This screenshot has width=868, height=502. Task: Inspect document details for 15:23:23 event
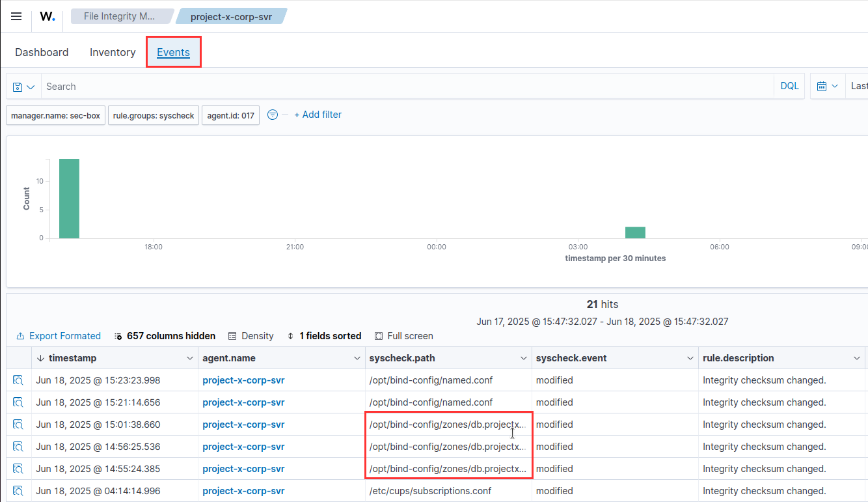pos(18,380)
